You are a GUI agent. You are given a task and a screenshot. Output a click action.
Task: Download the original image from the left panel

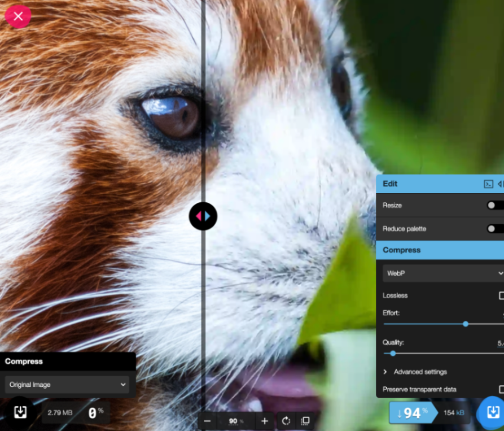(20, 412)
